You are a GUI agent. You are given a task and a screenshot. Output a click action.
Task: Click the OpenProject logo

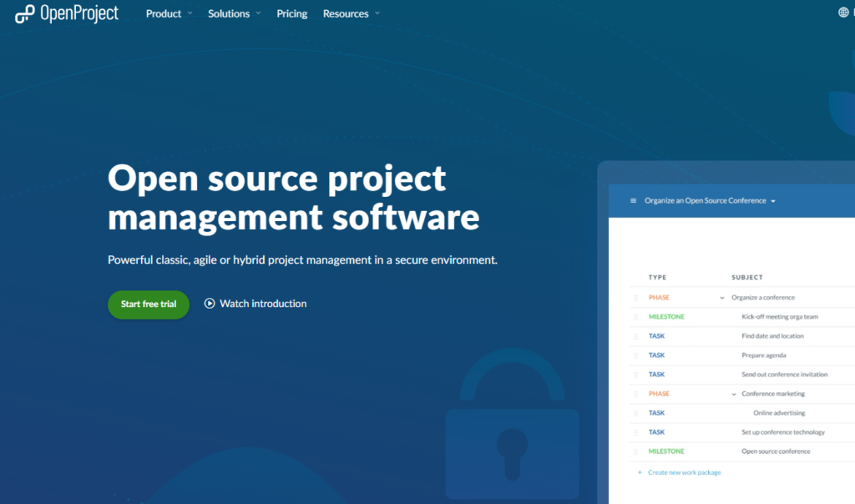coord(67,13)
